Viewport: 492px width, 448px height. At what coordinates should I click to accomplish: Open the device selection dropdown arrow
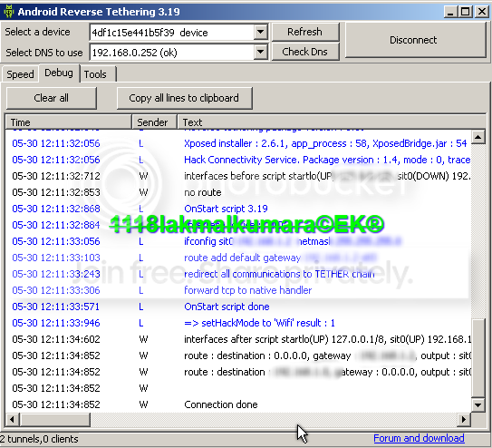point(260,32)
